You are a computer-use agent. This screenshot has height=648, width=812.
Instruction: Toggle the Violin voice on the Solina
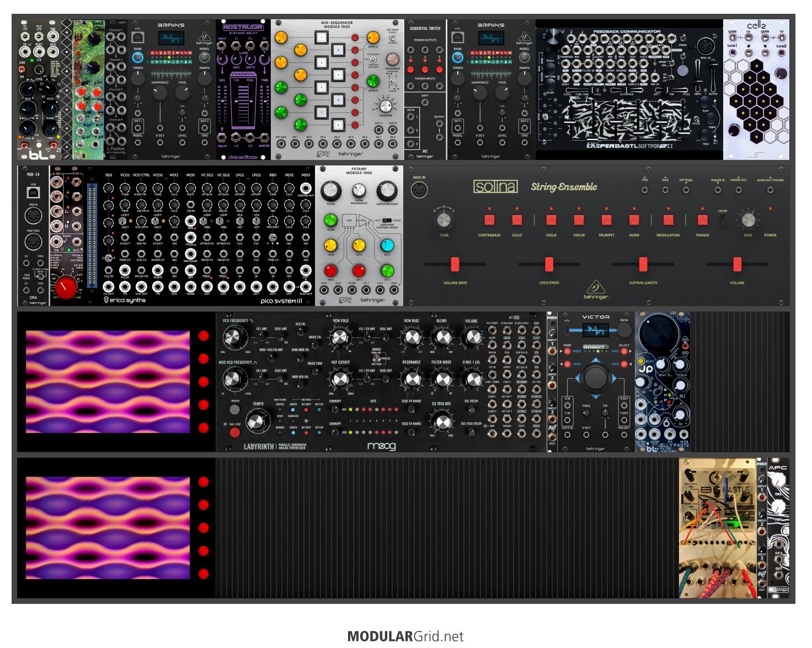(x=579, y=221)
